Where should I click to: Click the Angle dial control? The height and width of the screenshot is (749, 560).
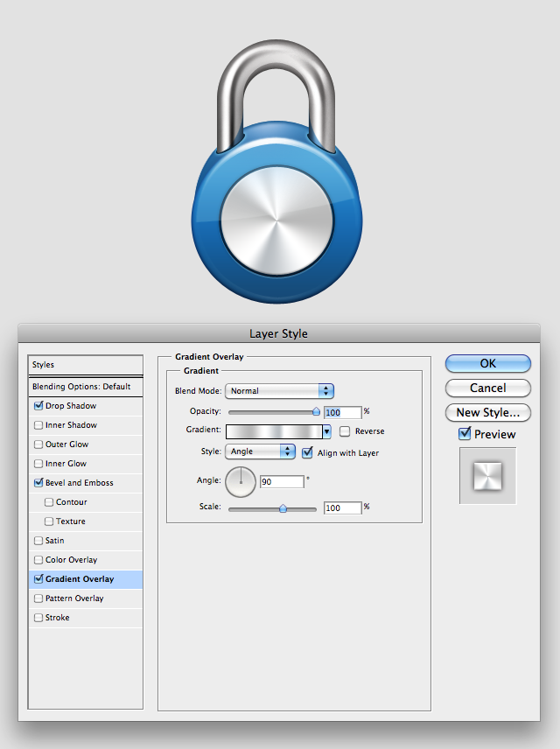(x=241, y=482)
